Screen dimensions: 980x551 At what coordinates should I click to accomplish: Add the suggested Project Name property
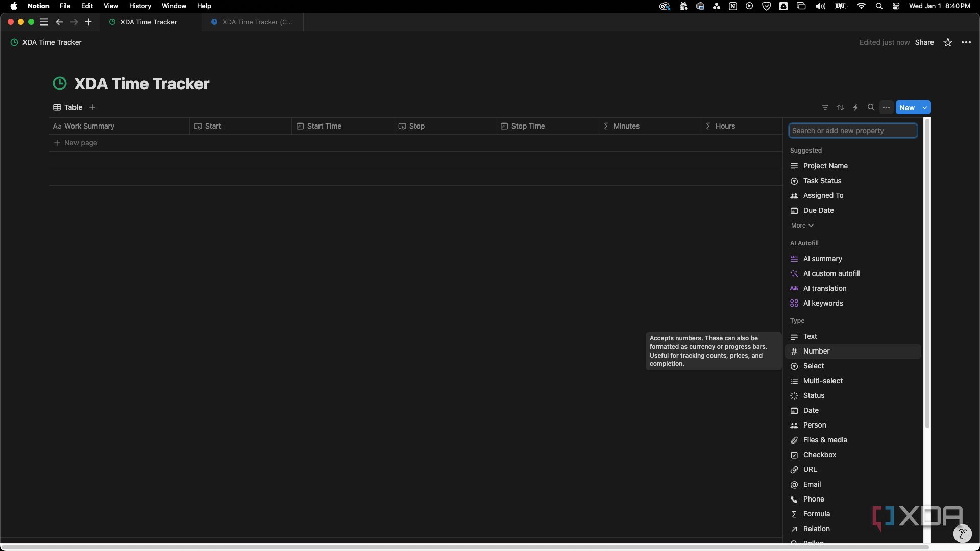pyautogui.click(x=853, y=166)
